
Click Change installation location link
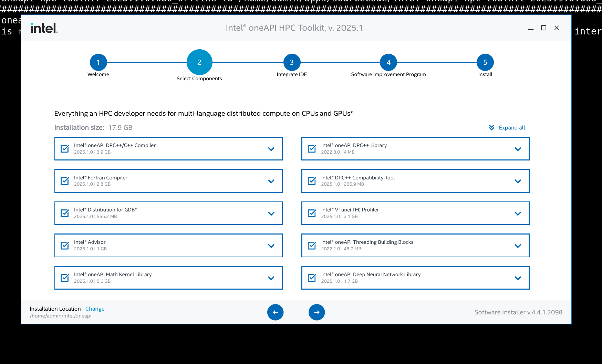click(95, 309)
